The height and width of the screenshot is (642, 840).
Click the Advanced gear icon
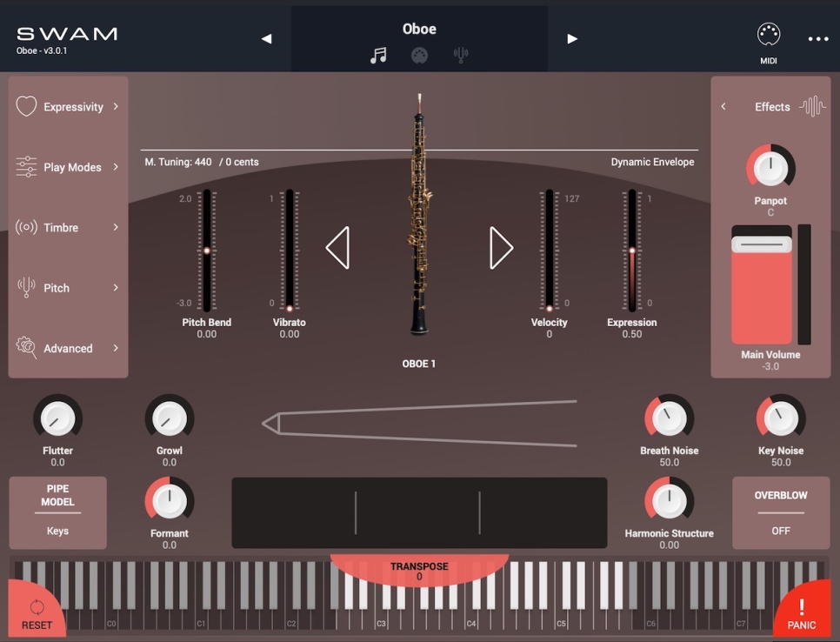coord(26,347)
